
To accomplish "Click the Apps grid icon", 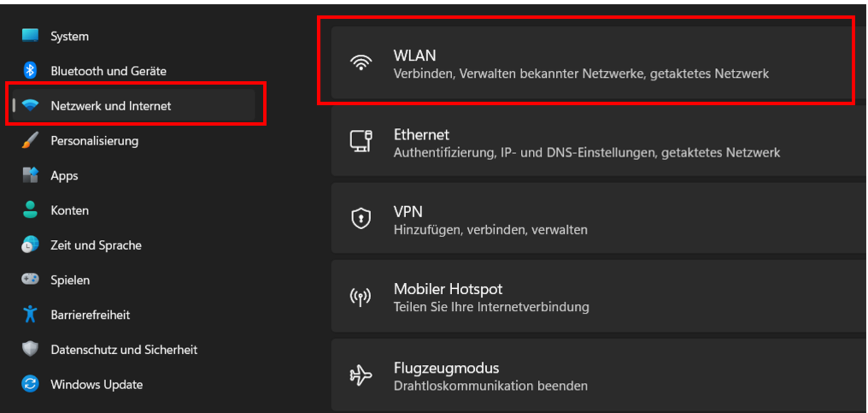I will (x=30, y=175).
